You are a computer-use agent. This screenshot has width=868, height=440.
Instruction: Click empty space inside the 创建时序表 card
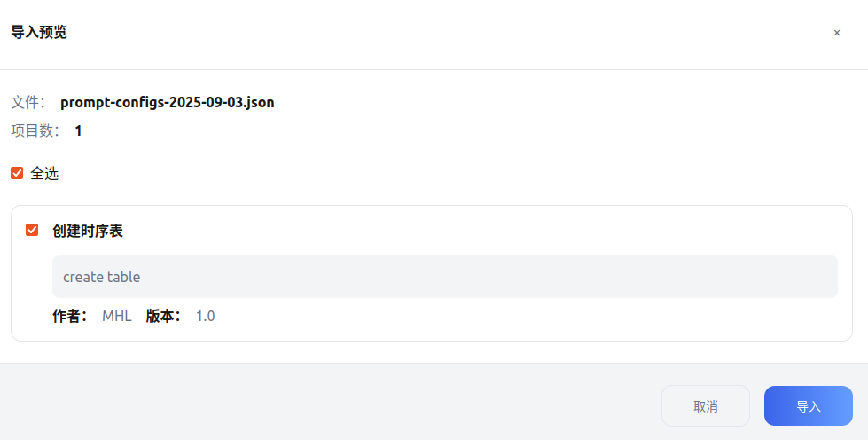[x=532, y=318]
